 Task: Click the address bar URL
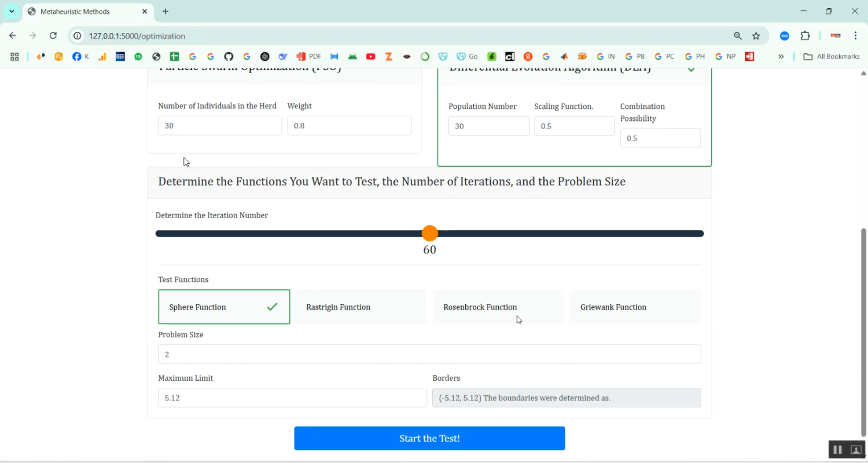click(x=137, y=36)
